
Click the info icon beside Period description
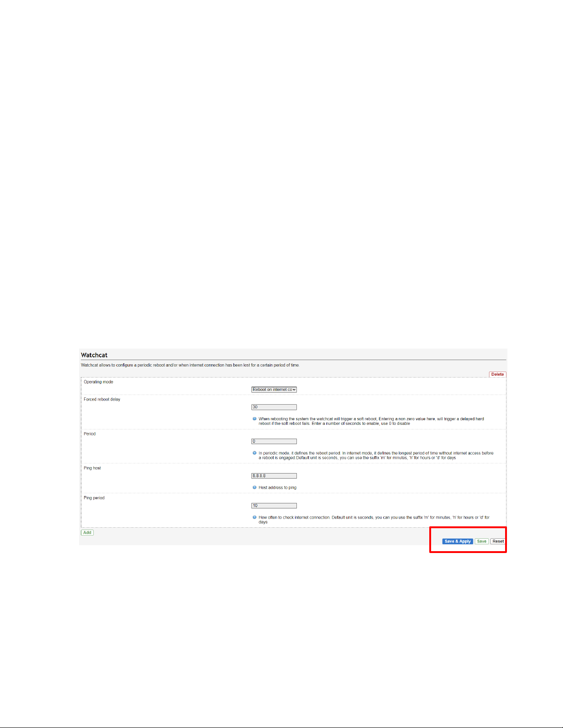tap(255, 453)
